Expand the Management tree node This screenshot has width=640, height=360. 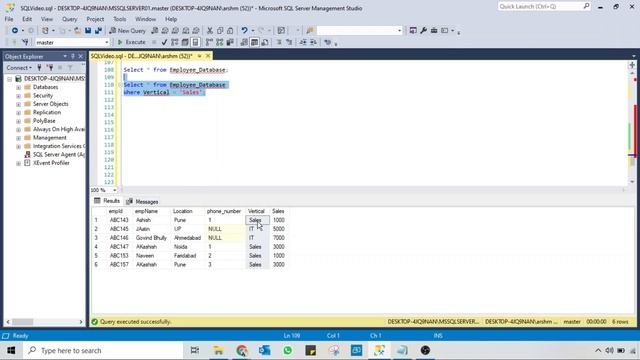point(18,138)
